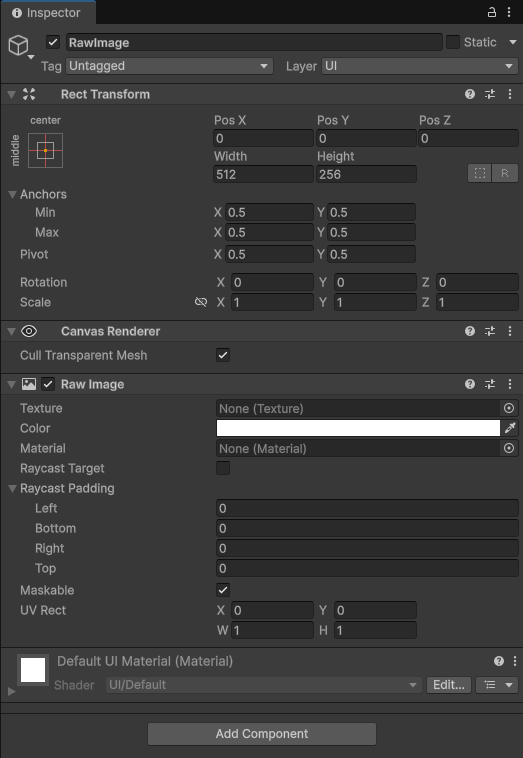
Task: Select the Inspector tab
Action: (x=47, y=13)
